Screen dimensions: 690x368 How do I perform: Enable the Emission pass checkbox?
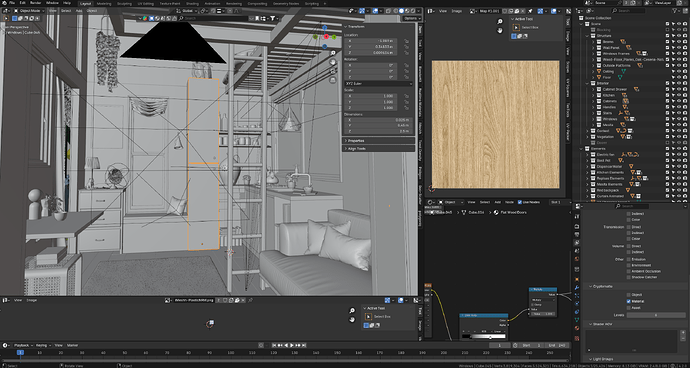(x=628, y=259)
